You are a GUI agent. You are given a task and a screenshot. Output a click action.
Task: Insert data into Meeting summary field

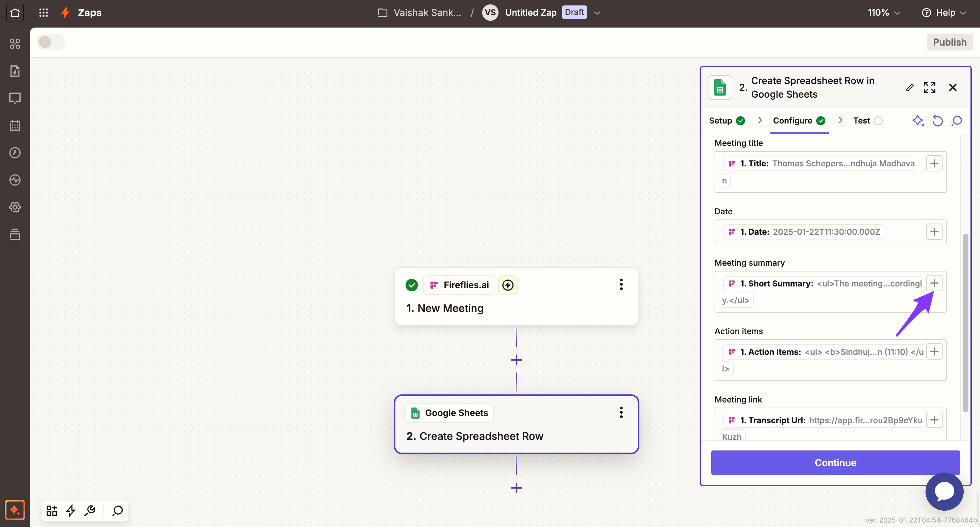pos(934,283)
